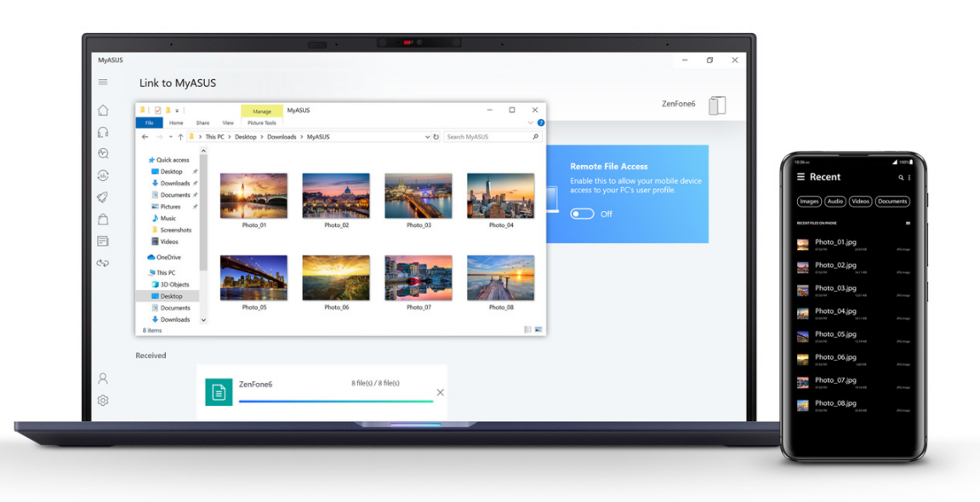Expand the chevron after This PC in the address bar
The image size is (980, 502).
point(230,137)
